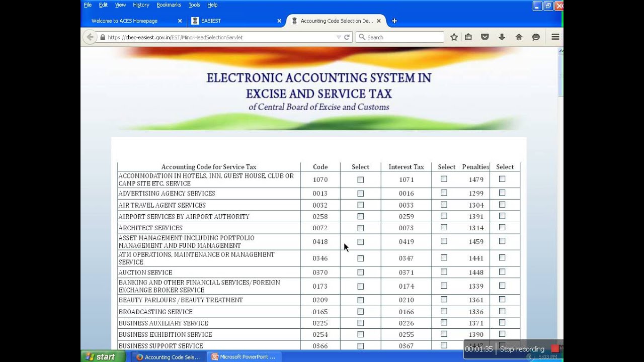Open the File menu
This screenshot has width=644, height=362.
tap(88, 5)
